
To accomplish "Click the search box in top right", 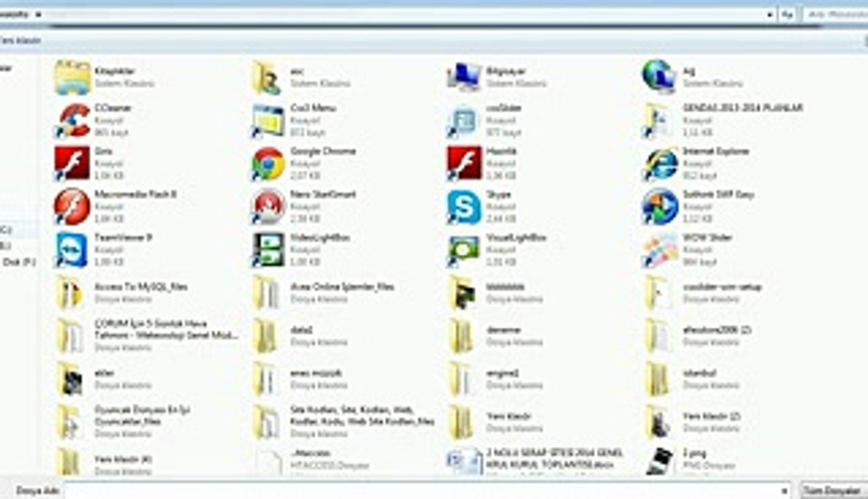I will pos(835,14).
